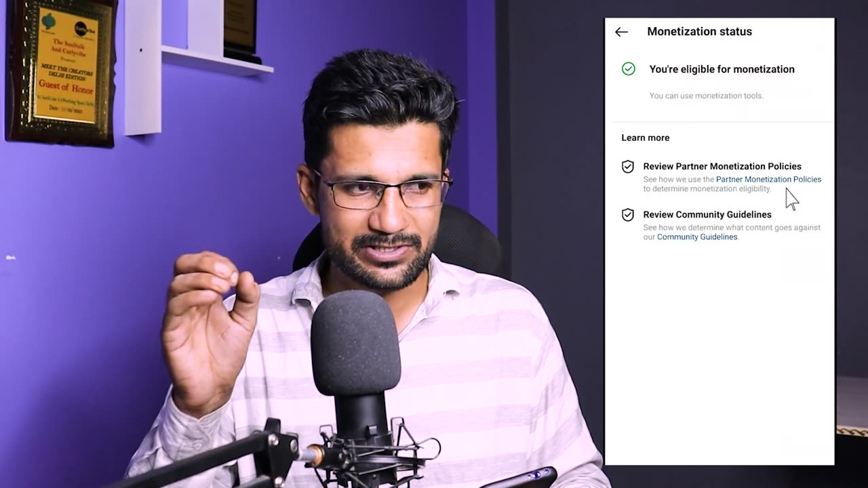
Task: Click "See how we determine what content goes against" text
Action: 732,228
